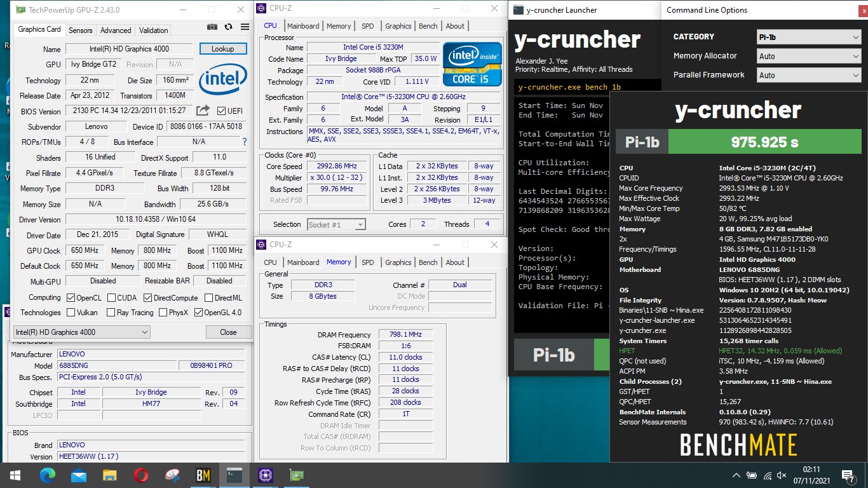Screen dimensions: 868x488
Task: Toggle the Ray Tracing checkbox
Action: click(111, 313)
